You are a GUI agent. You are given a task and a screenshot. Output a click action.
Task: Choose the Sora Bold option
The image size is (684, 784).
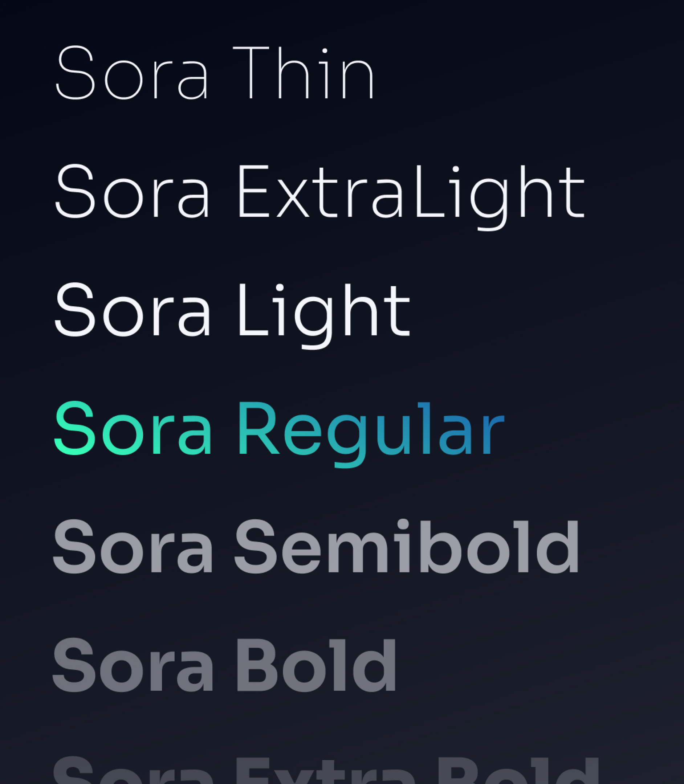pos(224,666)
